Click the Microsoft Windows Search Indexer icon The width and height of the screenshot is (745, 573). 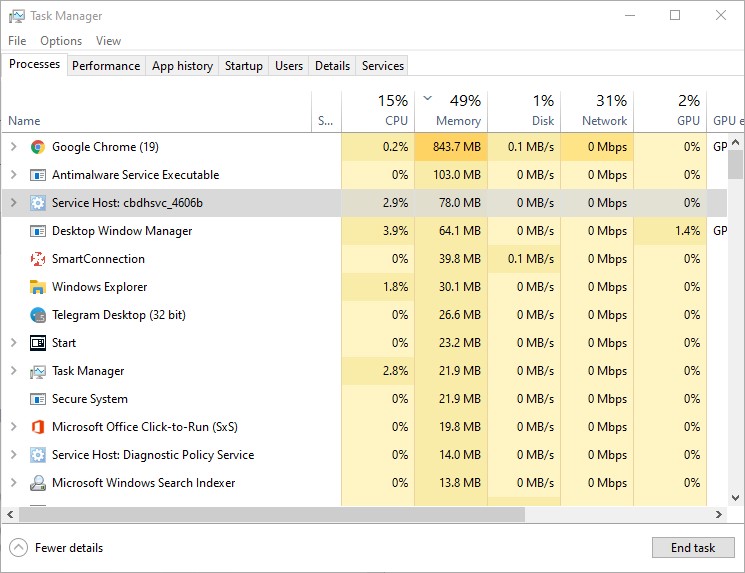pos(38,483)
